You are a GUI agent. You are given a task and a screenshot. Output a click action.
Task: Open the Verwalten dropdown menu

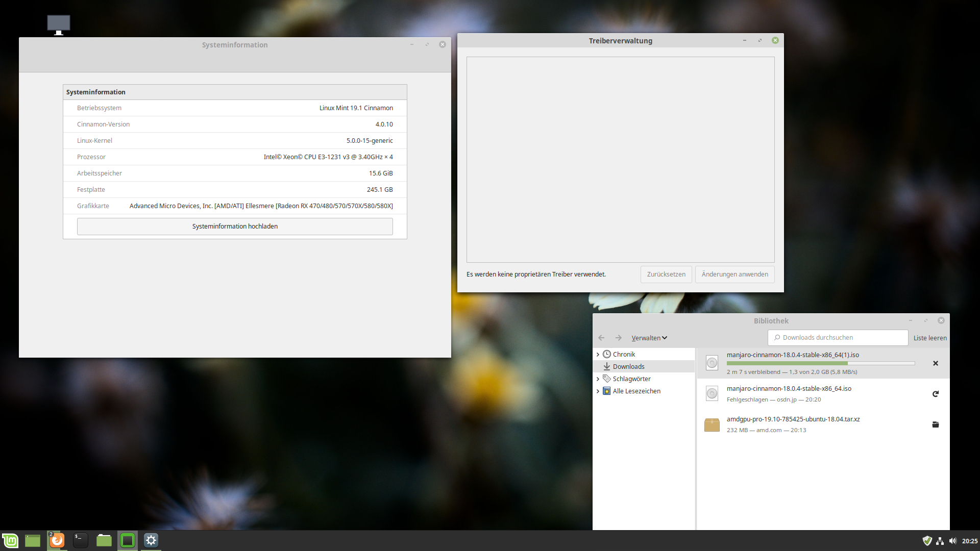(649, 338)
